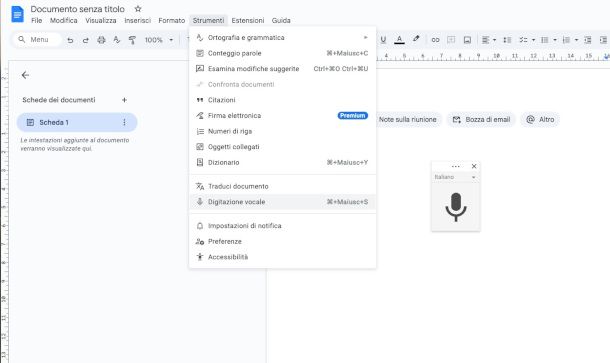Click Note sulla riunione chip
Screen dimensions: 610x363
[408, 119]
